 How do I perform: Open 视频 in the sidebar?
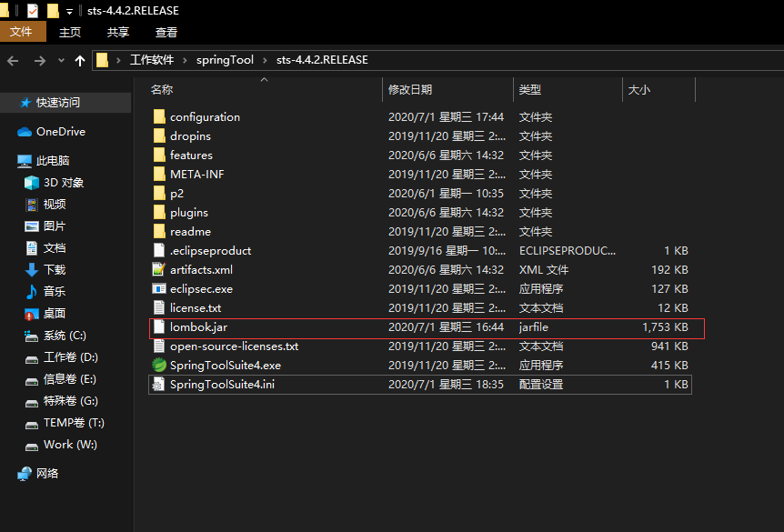tap(45, 204)
